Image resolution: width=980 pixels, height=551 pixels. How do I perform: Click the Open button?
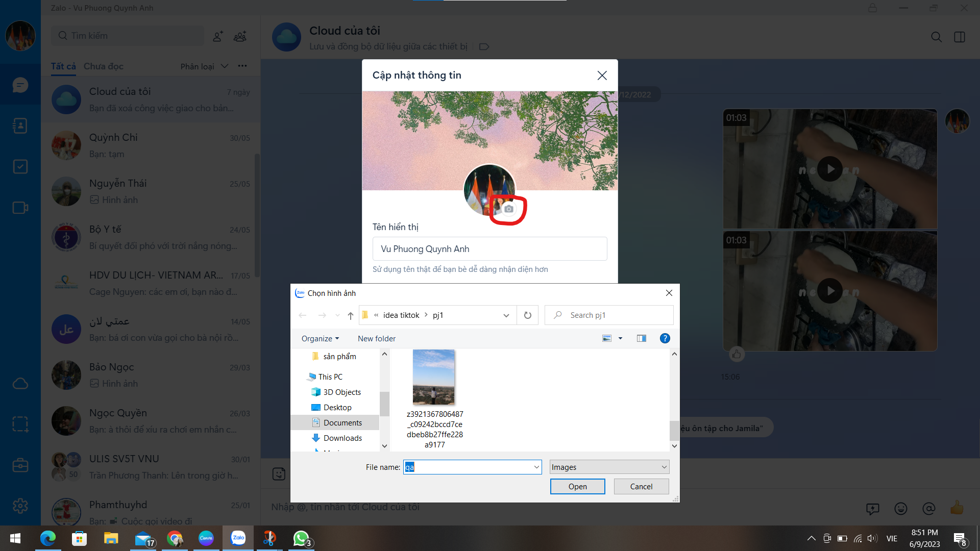[x=577, y=486]
